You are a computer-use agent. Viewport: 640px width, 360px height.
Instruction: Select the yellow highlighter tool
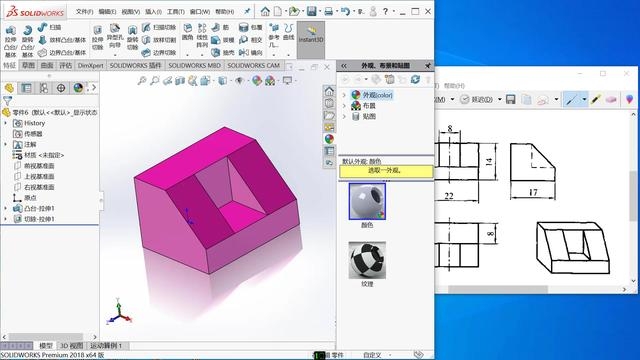(596, 99)
